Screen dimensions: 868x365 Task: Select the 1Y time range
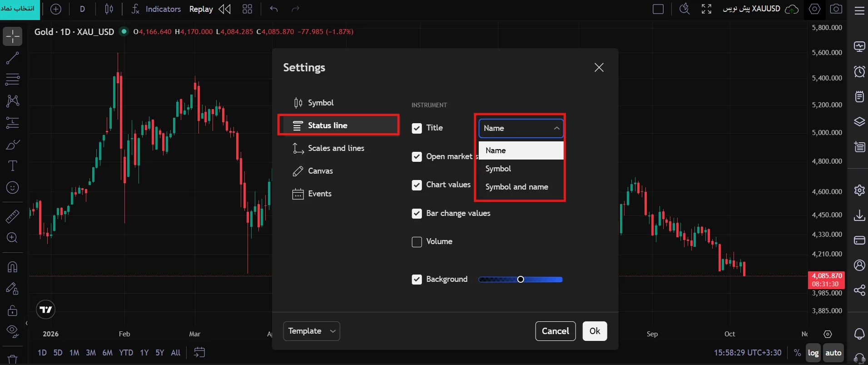pyautogui.click(x=144, y=353)
